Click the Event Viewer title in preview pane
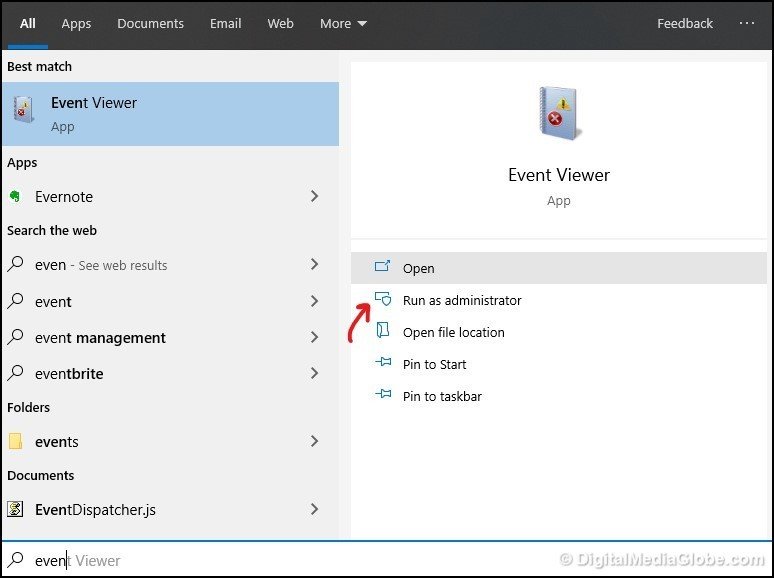The height and width of the screenshot is (578, 774). (559, 175)
